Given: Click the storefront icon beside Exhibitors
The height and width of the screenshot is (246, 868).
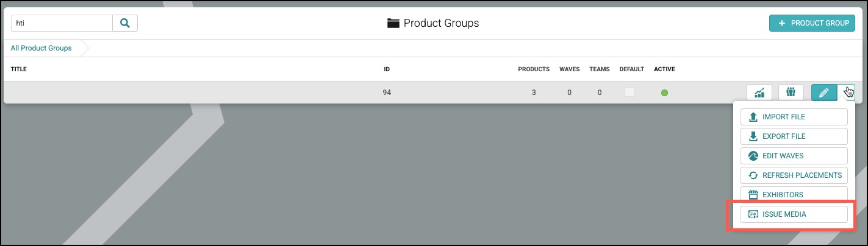Looking at the screenshot, I should point(753,195).
